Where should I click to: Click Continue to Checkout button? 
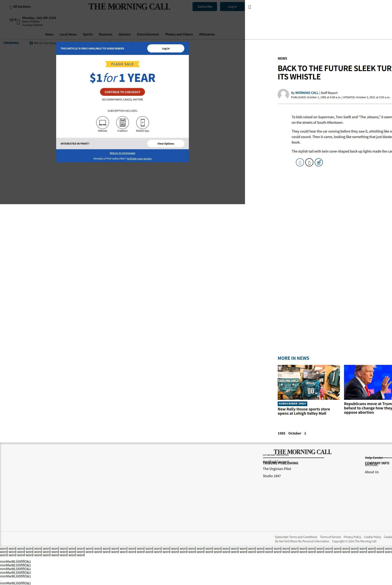[x=122, y=92]
